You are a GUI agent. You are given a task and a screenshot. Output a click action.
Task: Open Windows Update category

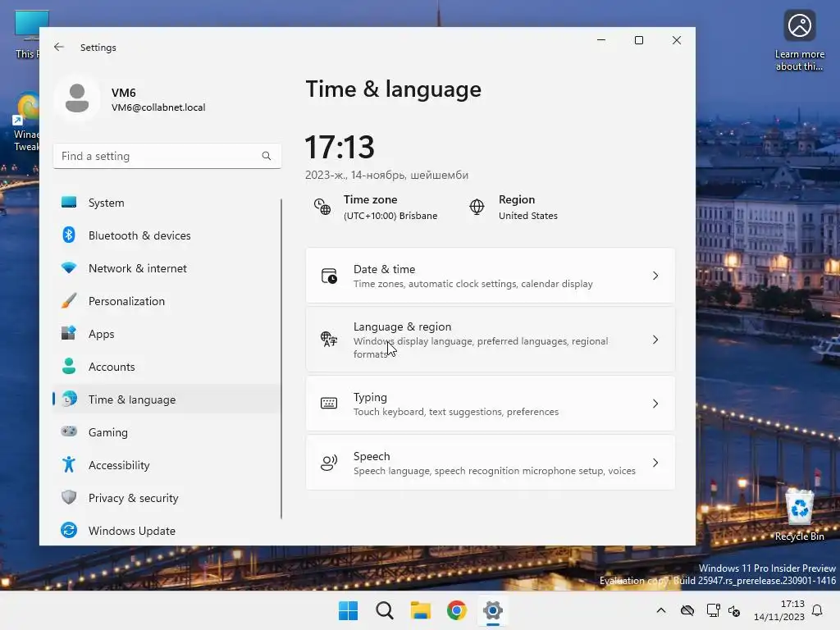click(167, 531)
